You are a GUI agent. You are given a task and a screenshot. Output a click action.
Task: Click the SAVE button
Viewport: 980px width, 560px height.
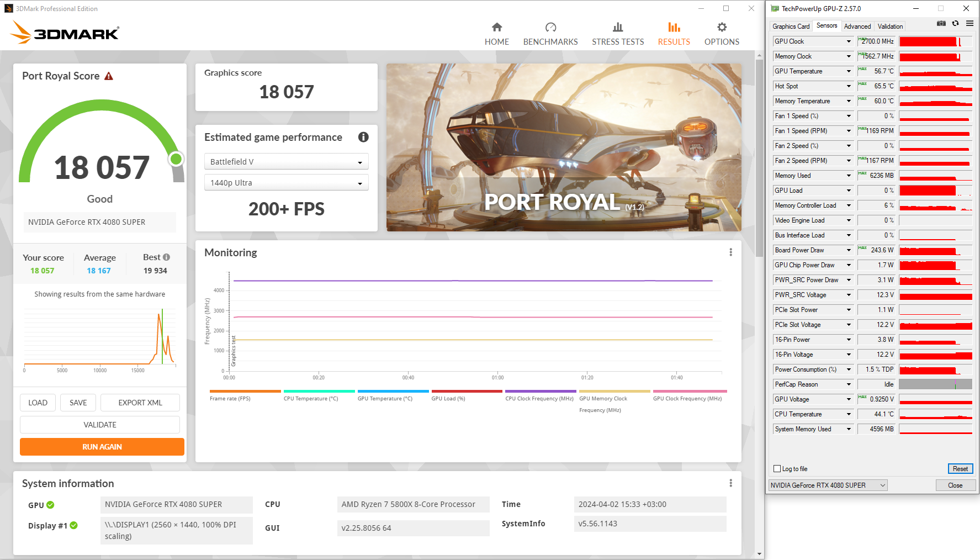tap(78, 403)
